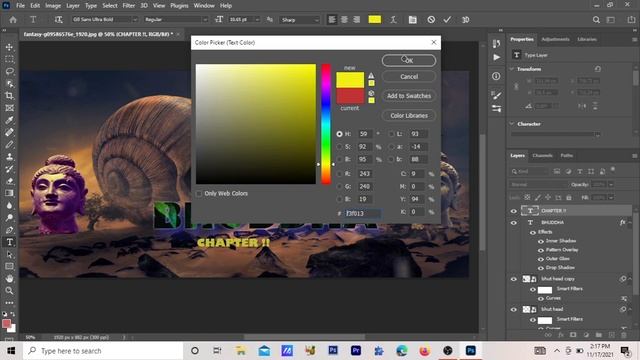Select the S saturation radio button
Viewport: 640px width, 360px height.
(x=339, y=147)
